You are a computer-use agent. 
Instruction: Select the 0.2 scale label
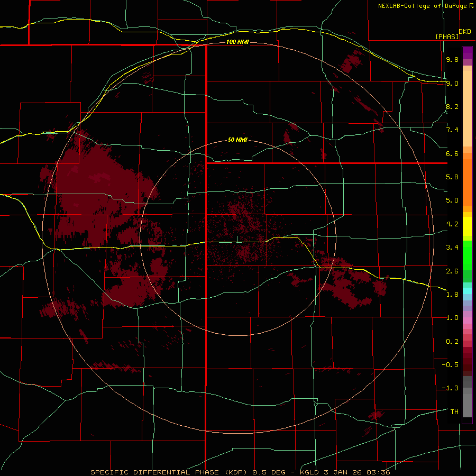(452, 342)
